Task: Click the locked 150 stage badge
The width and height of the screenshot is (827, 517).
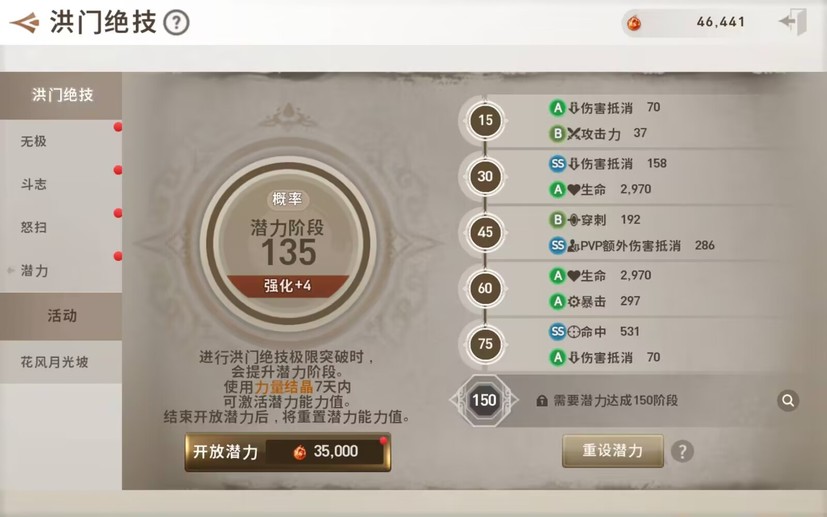Action: click(484, 400)
